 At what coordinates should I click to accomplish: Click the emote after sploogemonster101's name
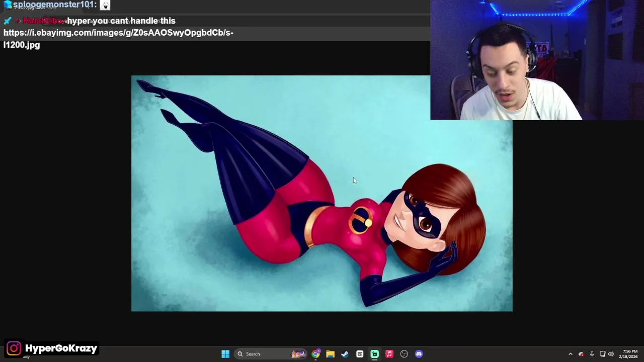105,5
